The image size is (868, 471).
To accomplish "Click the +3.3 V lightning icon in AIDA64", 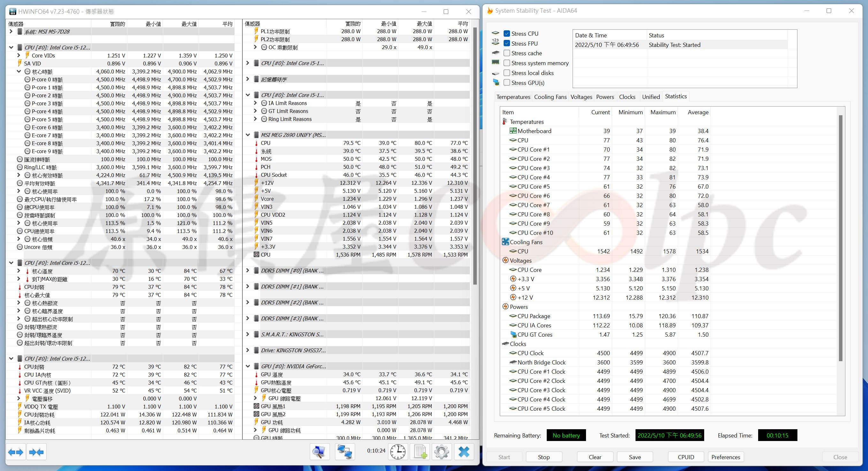I will coord(513,279).
